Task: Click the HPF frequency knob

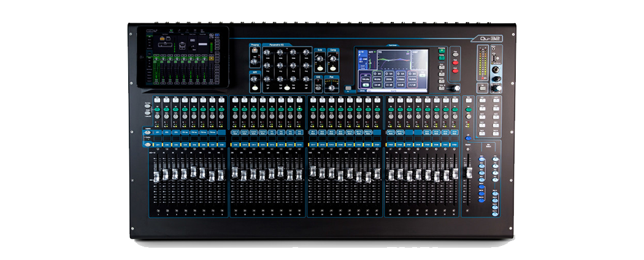Action: [254, 78]
